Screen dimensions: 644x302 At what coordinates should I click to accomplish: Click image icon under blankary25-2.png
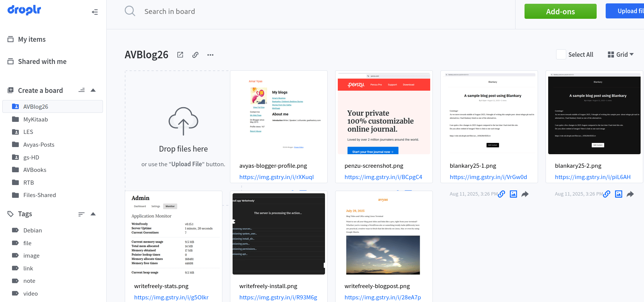tap(619, 194)
